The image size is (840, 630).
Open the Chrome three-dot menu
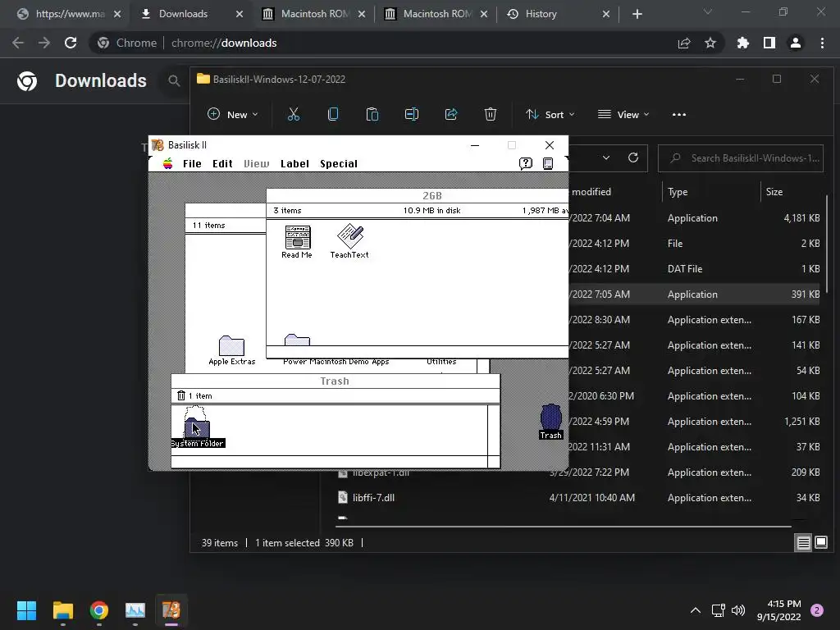point(822,43)
